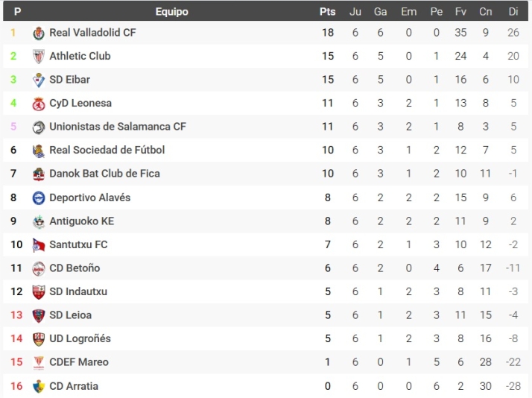532x398 pixels.
Task: Click the Santutxu FC flag icon
Action: tap(39, 245)
